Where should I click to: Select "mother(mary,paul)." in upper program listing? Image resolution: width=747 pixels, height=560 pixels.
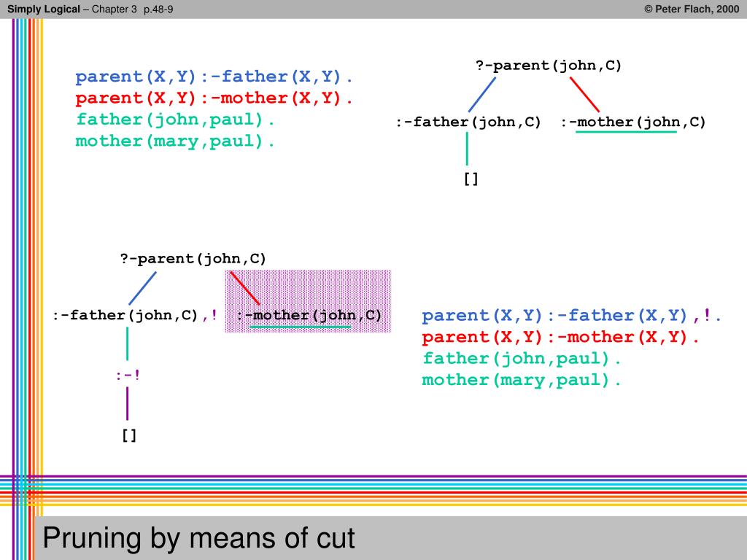tap(175, 141)
